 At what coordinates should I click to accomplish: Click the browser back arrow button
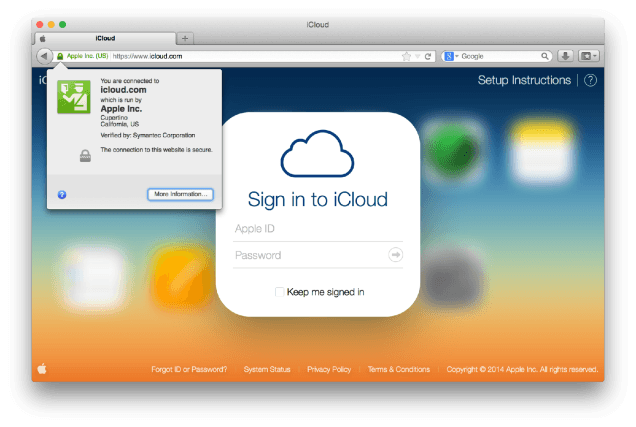[44, 56]
